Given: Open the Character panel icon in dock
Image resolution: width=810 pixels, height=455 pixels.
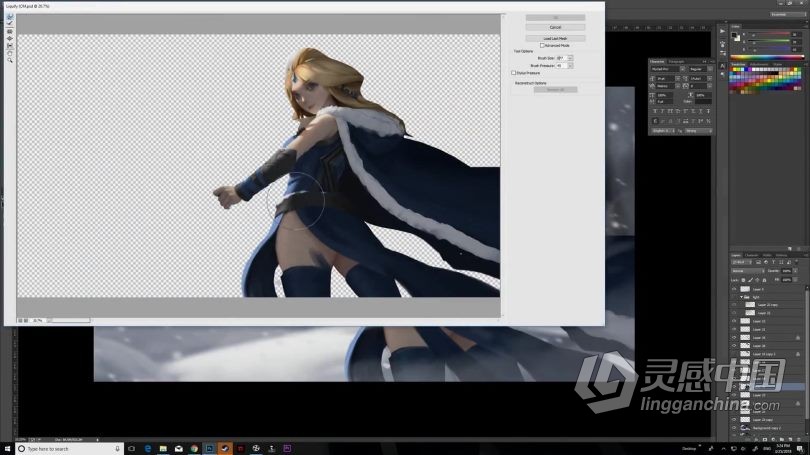Looking at the screenshot, I should pos(722,66).
